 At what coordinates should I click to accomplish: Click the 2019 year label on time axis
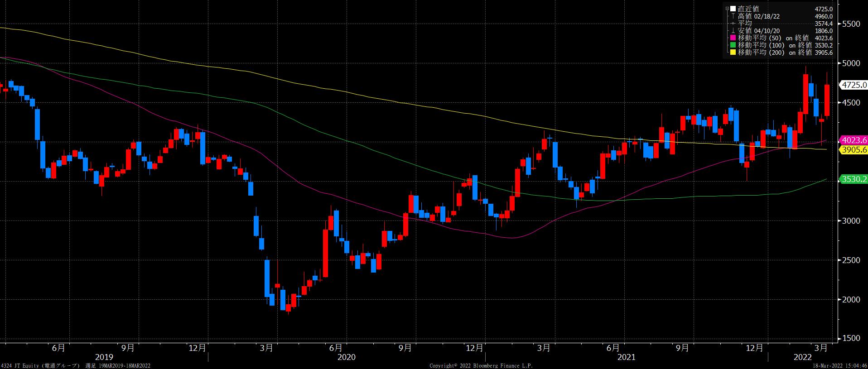[x=104, y=357]
